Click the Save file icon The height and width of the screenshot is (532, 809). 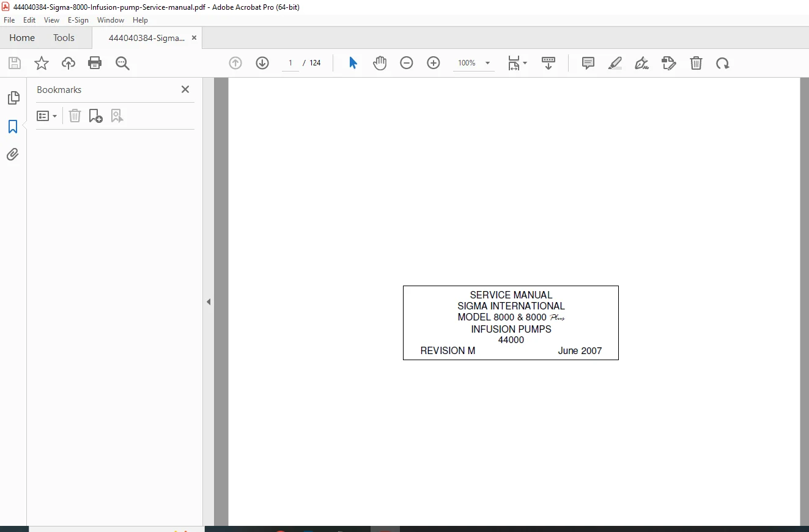[x=15, y=63]
